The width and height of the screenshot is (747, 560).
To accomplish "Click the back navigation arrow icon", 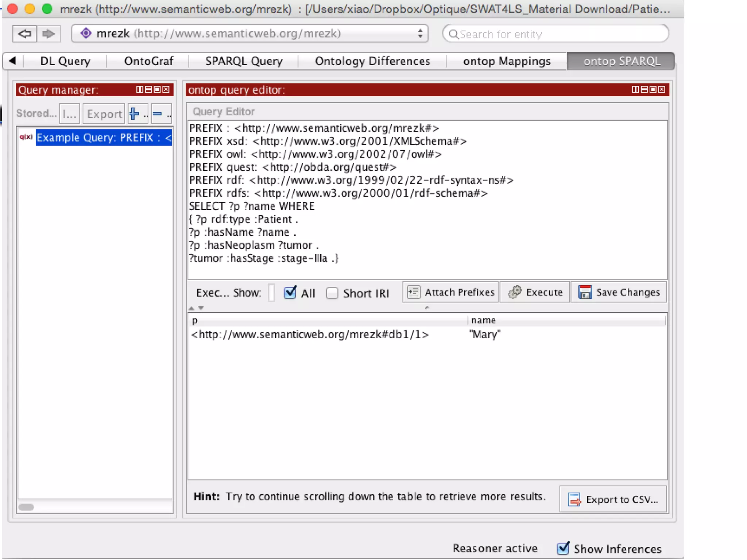I will point(24,34).
